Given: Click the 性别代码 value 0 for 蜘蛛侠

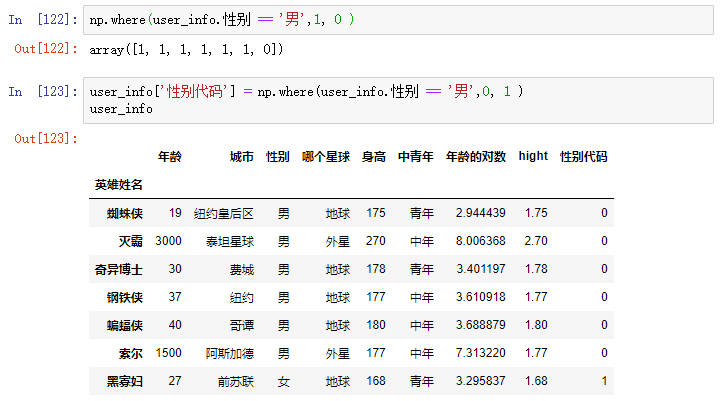Looking at the screenshot, I should click(x=604, y=213).
